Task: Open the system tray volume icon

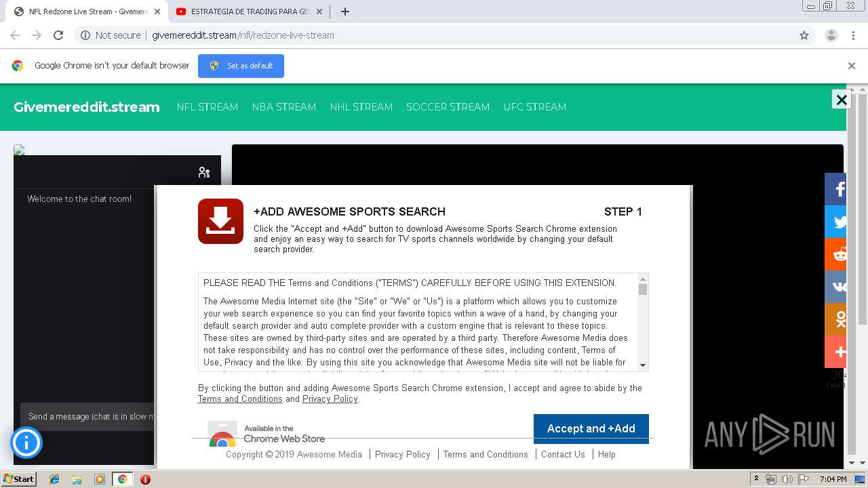Action: click(787, 479)
